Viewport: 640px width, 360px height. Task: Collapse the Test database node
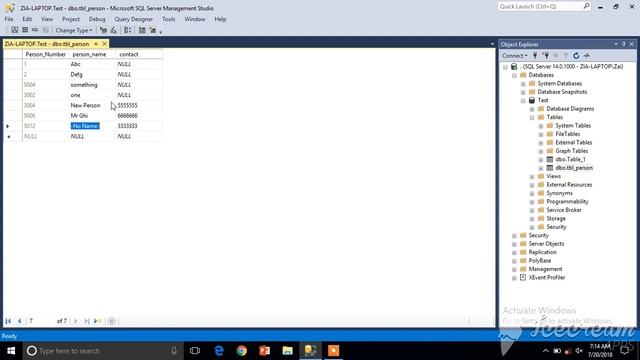click(x=523, y=101)
